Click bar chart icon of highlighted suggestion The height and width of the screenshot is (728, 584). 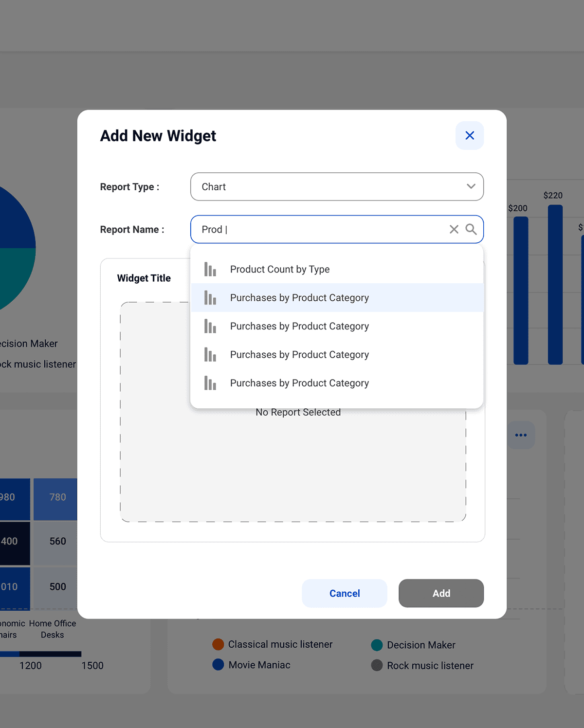pyautogui.click(x=210, y=298)
